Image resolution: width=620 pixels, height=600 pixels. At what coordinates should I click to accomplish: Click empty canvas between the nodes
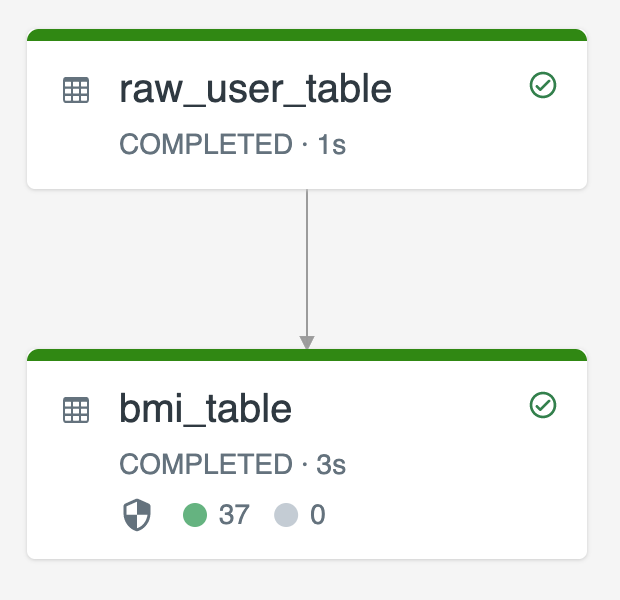click(x=158, y=269)
